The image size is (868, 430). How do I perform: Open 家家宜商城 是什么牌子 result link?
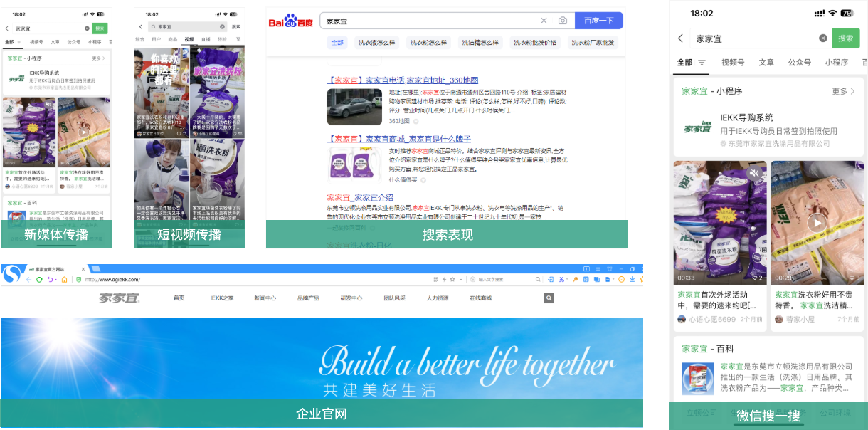pyautogui.click(x=398, y=139)
